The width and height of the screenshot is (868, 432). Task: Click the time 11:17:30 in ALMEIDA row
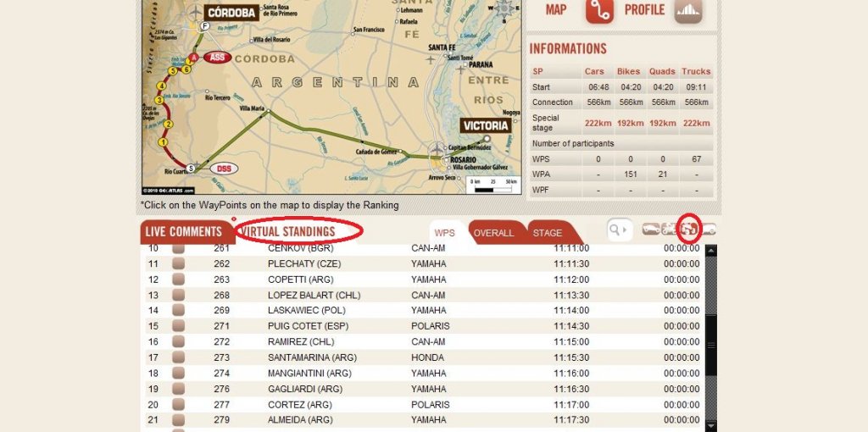tap(571, 420)
